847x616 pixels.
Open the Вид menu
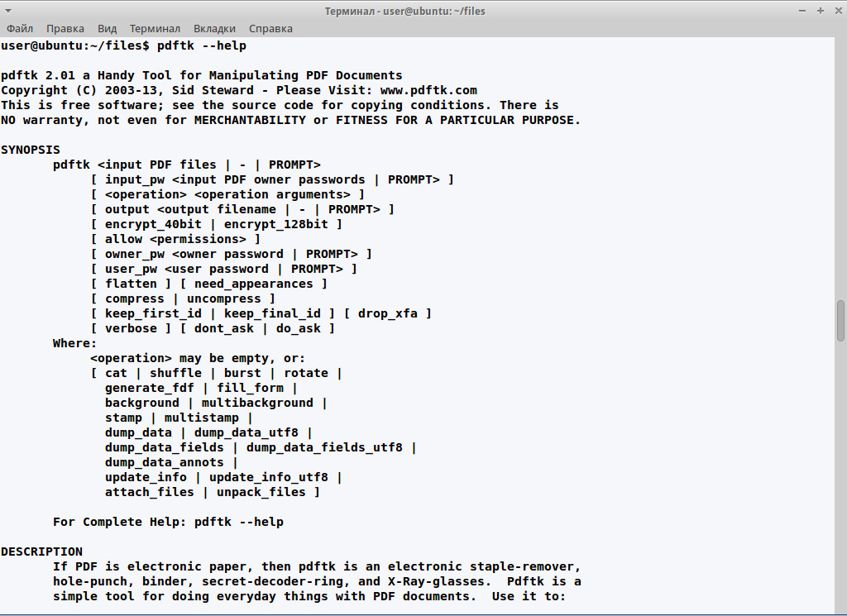tap(107, 29)
